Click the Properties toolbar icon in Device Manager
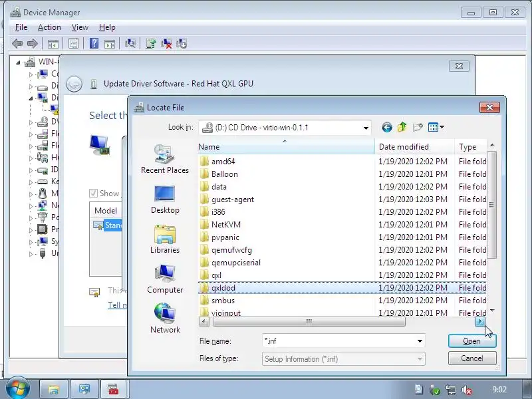This screenshot has width=532, height=399. tap(73, 43)
